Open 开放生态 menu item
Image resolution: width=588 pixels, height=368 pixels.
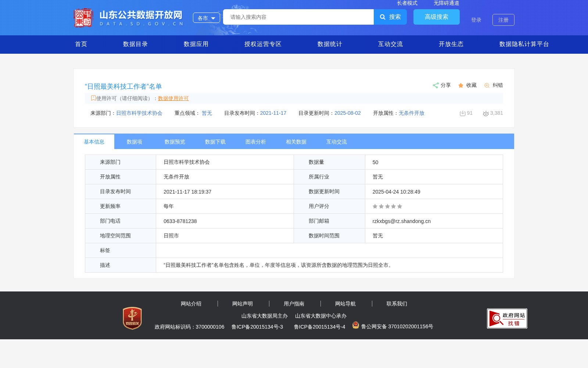451,44
